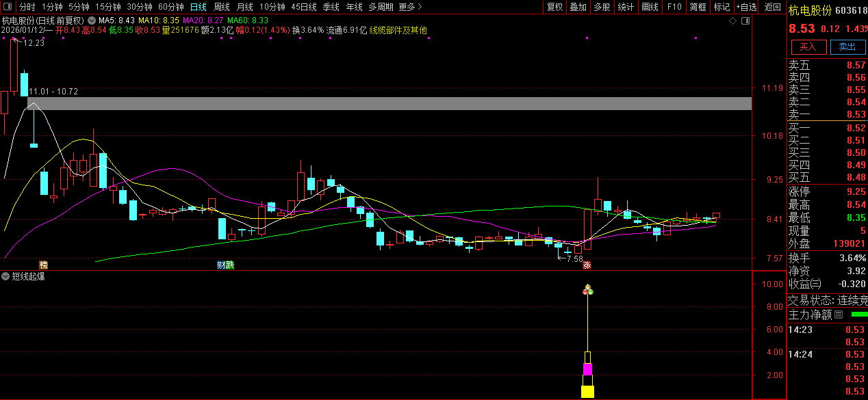This screenshot has width=868, height=400.
Task: Click the 复权 toolbar button
Action: pos(554,7)
